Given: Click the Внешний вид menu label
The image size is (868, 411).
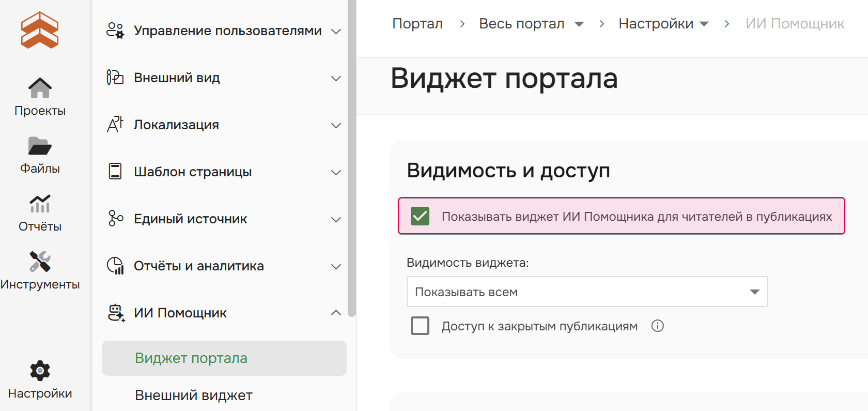Looking at the screenshot, I should pyautogui.click(x=177, y=78).
